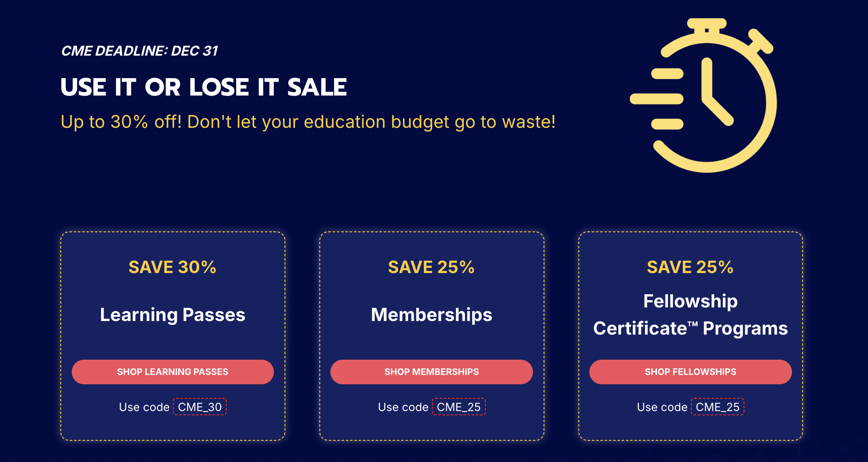Select the CME_25 code under Memberships
This screenshot has width=868, height=462.
coord(459,407)
